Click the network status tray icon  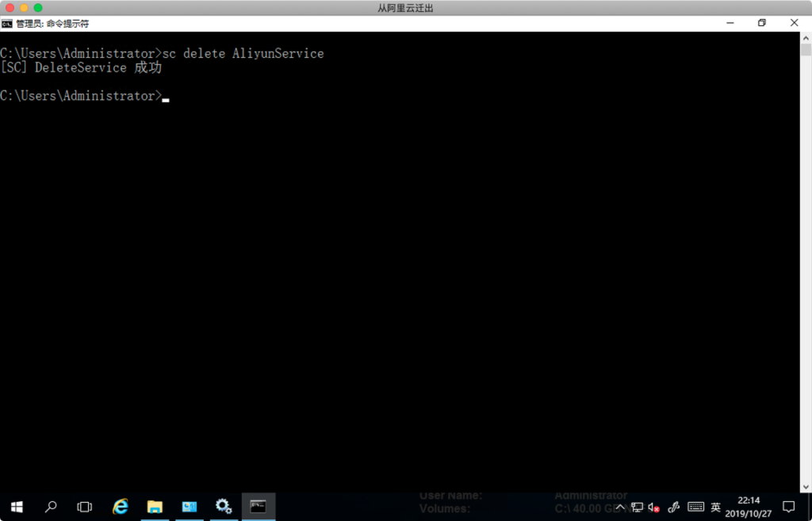(x=637, y=507)
